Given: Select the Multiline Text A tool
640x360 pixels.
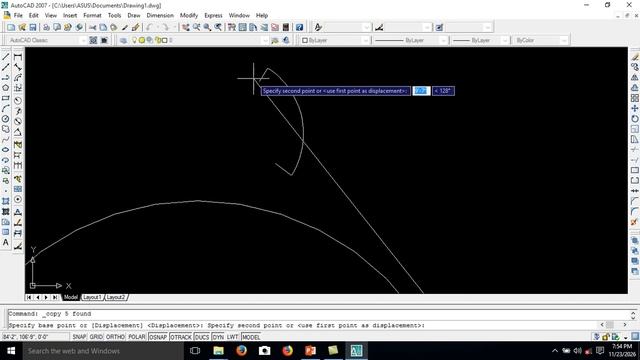Looking at the screenshot, I should click(x=6, y=242).
